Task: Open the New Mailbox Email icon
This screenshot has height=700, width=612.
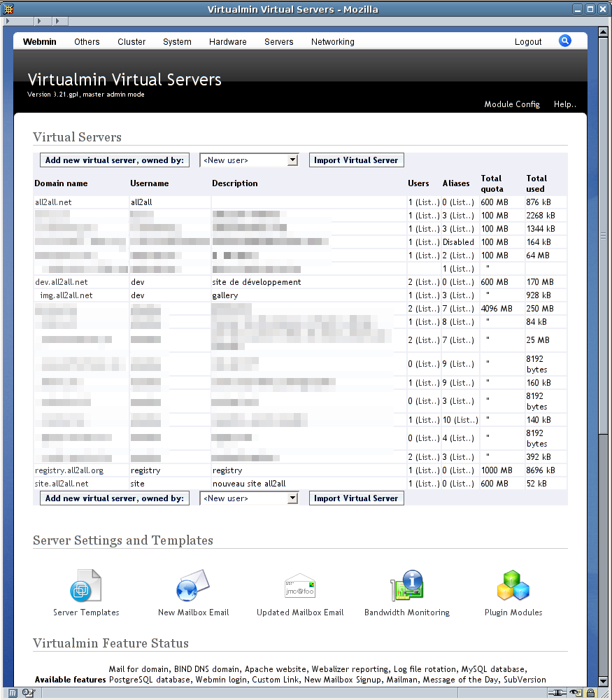Action: pos(193,587)
